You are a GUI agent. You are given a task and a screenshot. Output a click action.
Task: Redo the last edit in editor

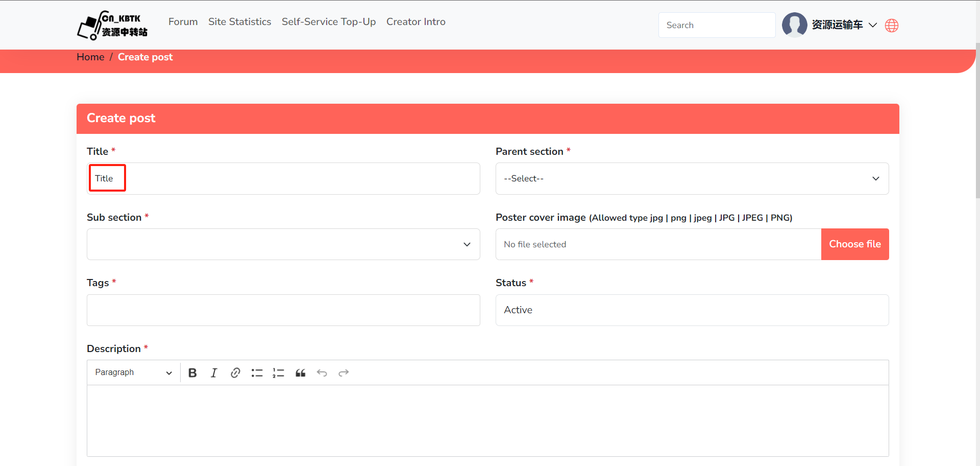[344, 373]
